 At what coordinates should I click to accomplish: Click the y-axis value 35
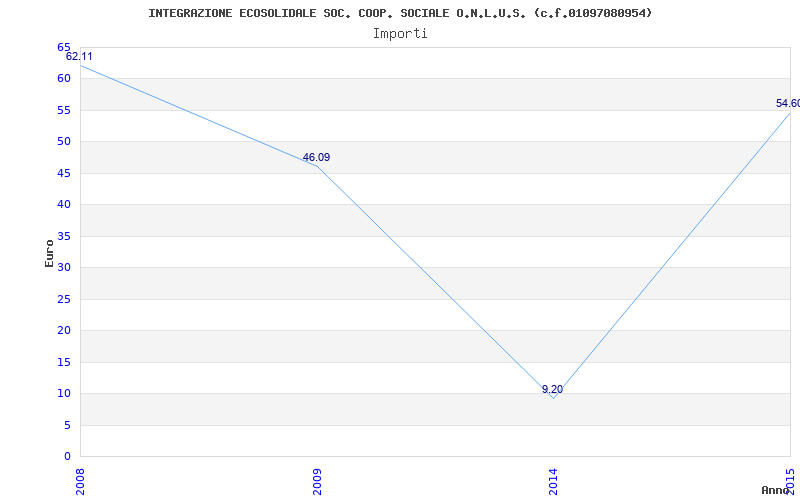[x=64, y=236]
